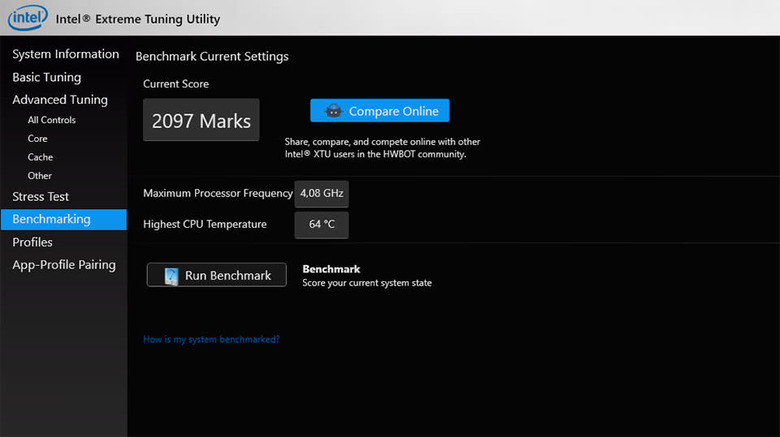The width and height of the screenshot is (780, 437).
Task: Click the 4,08 GHz frequency value field
Action: 321,194
